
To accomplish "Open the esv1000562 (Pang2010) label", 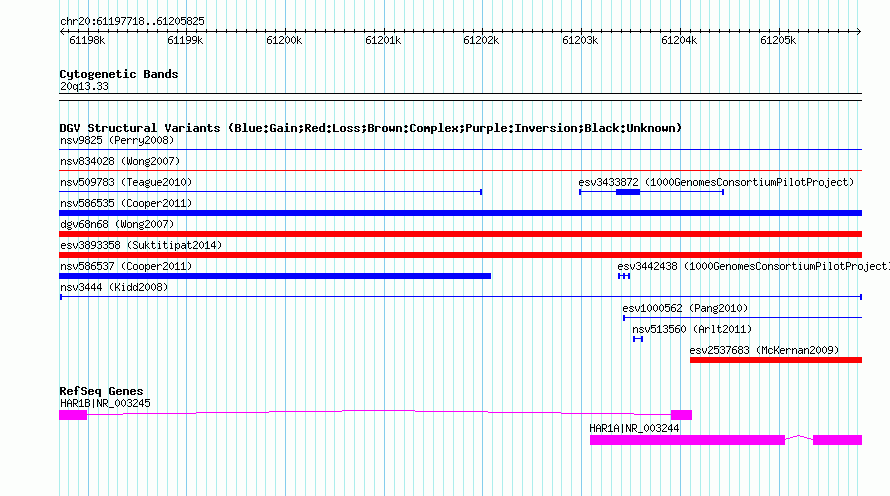I will [685, 308].
